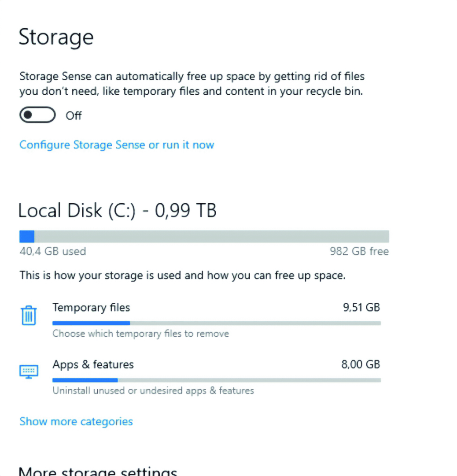Click the Local Disk (C:) - 0,99 TB heading
Viewport: 457px width, 476px height.
[117, 211]
